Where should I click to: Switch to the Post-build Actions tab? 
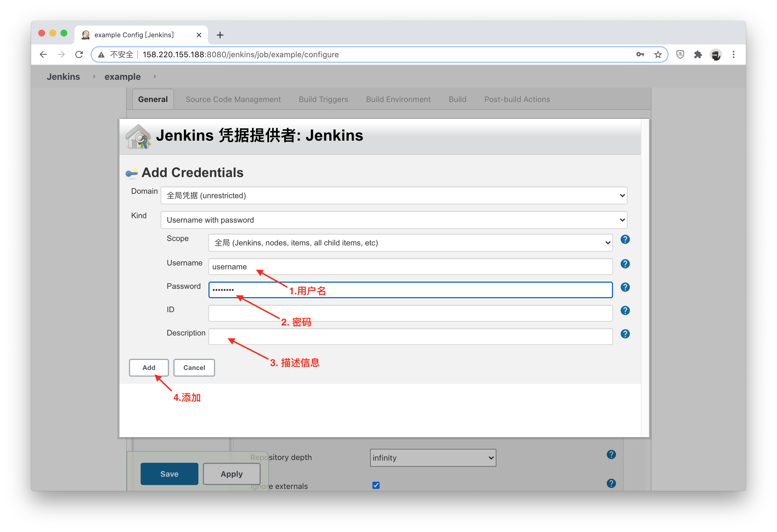(517, 99)
